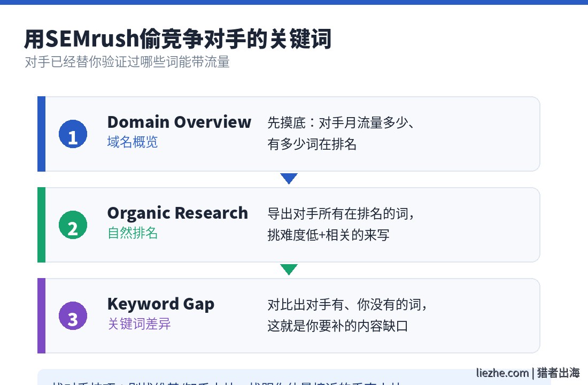Click the 关键词差异 subtitle

[x=139, y=324]
